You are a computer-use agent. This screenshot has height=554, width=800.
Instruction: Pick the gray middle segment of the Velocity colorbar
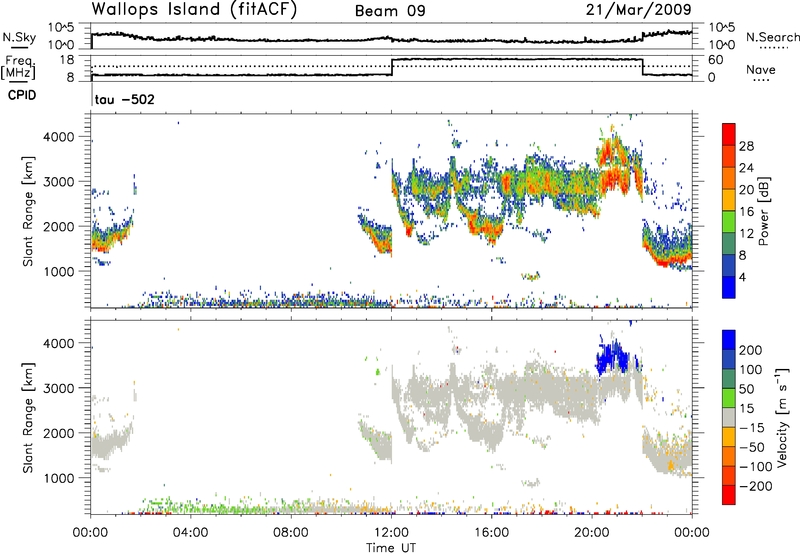729,417
